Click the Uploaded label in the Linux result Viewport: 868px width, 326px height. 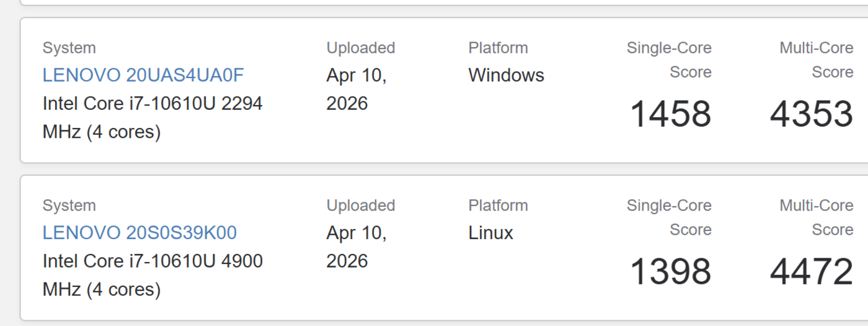tap(361, 206)
